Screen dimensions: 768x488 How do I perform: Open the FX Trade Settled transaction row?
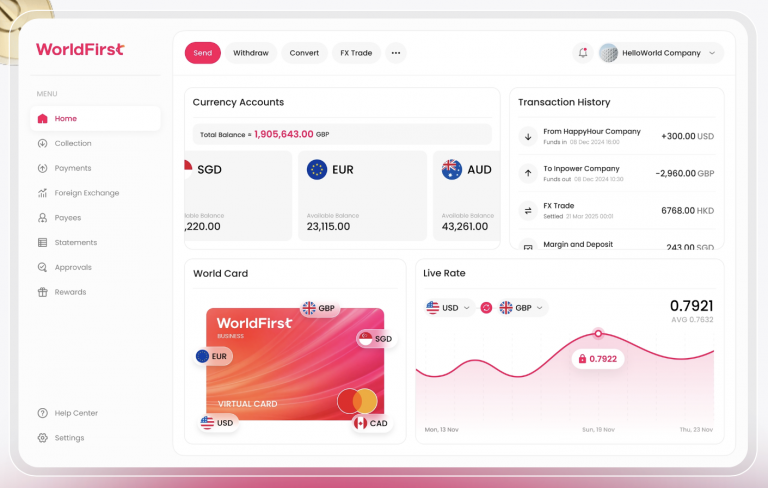(x=617, y=211)
